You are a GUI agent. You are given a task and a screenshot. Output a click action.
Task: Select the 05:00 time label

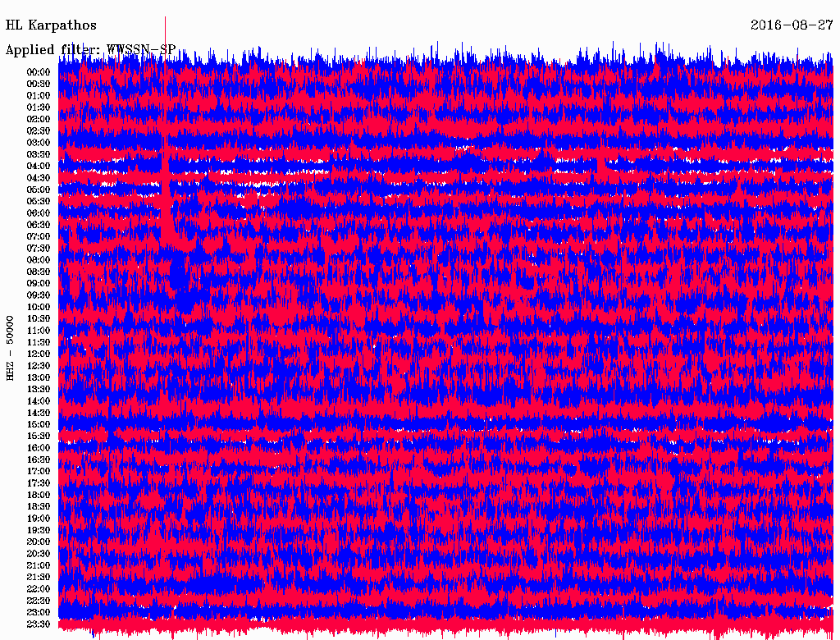(x=39, y=190)
